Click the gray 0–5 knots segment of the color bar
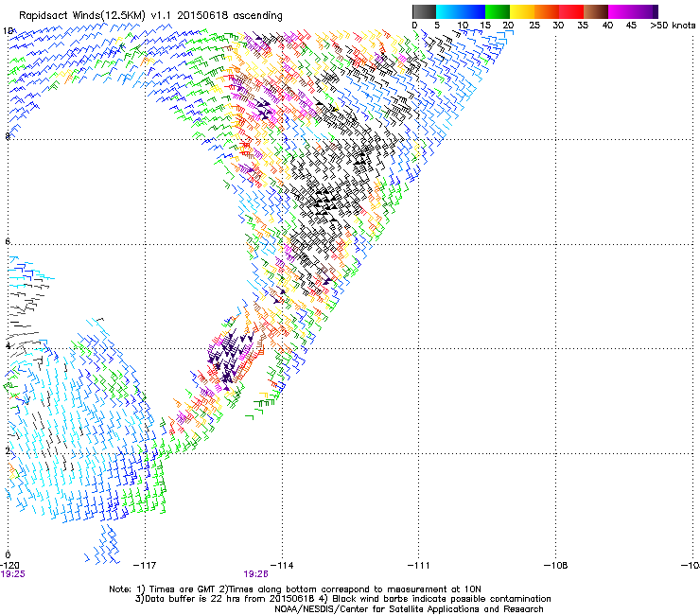The image size is (700, 615). click(424, 11)
